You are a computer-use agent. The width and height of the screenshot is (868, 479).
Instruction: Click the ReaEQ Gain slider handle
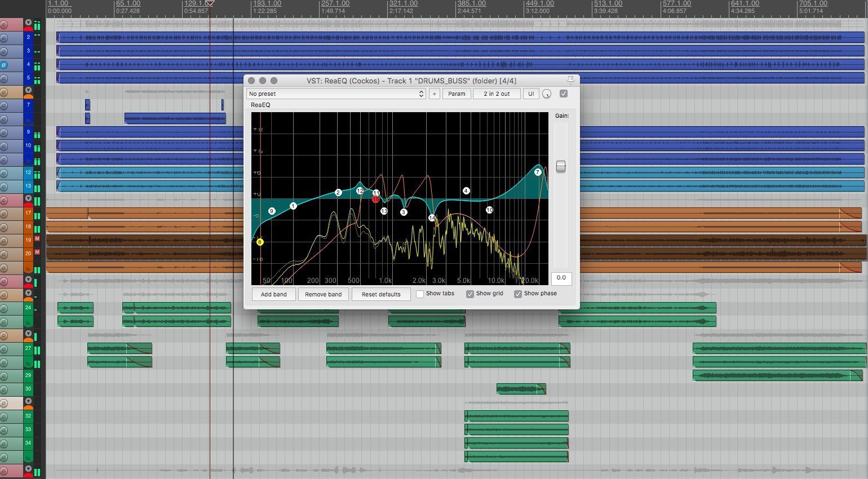(561, 166)
